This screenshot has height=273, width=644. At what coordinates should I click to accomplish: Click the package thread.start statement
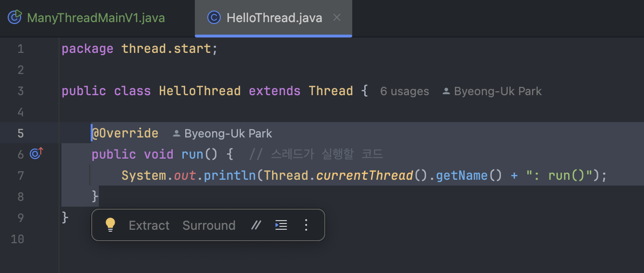140,49
